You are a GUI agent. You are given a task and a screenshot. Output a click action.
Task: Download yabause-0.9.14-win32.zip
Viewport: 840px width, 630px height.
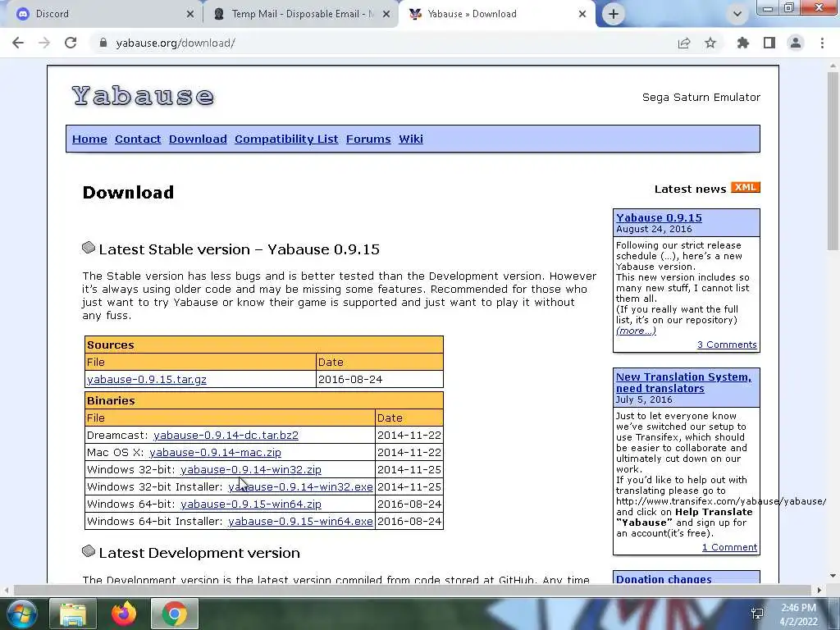pos(251,469)
